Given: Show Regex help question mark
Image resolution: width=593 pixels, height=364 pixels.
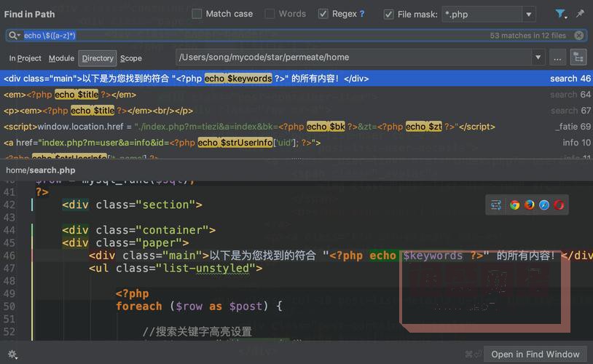Looking at the screenshot, I should pyautogui.click(x=362, y=14).
